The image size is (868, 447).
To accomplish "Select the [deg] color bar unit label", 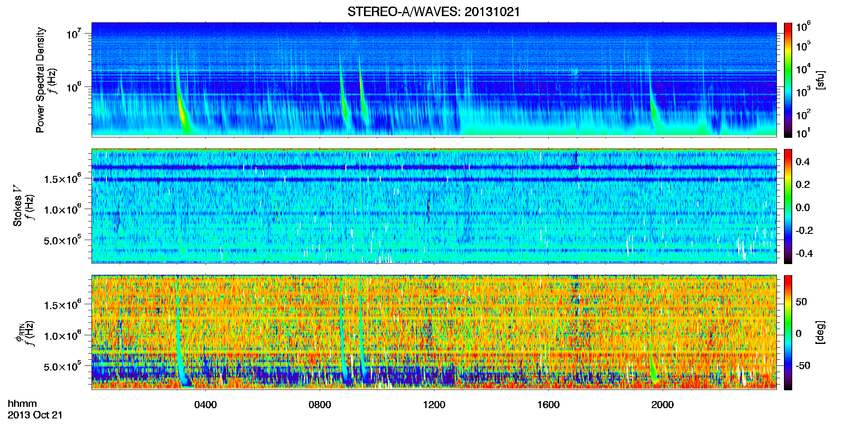I will coord(820,332).
